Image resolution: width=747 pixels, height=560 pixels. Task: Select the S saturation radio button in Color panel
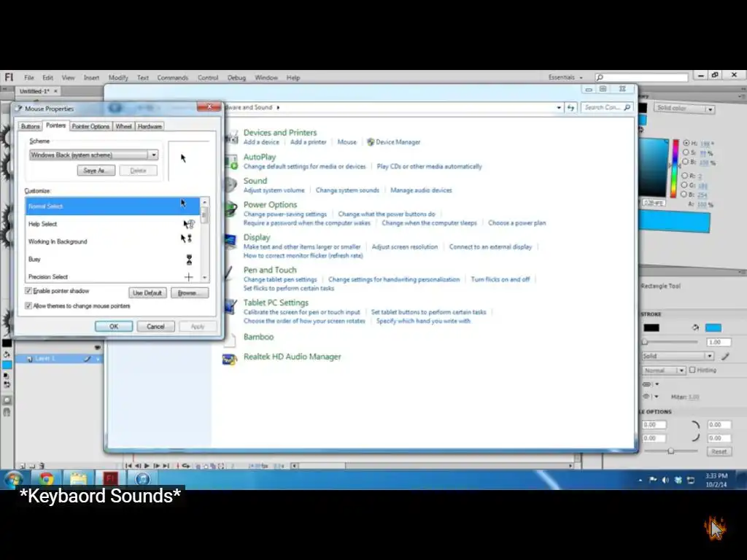click(686, 152)
